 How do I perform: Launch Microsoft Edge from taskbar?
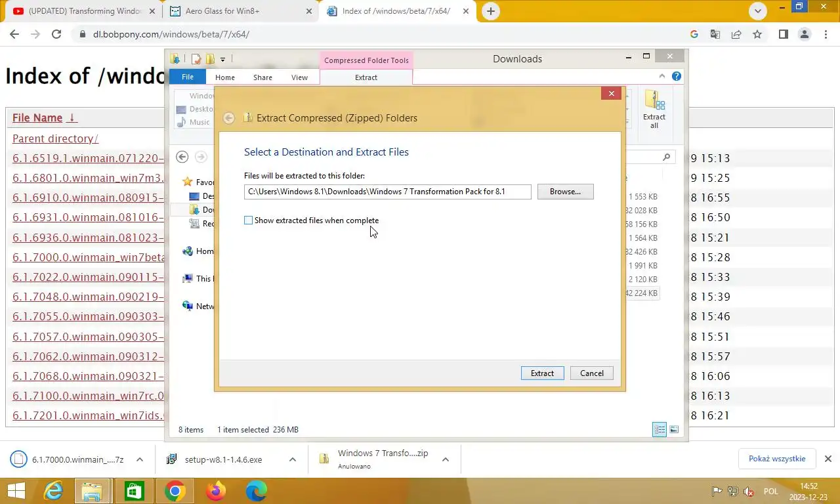(256, 491)
